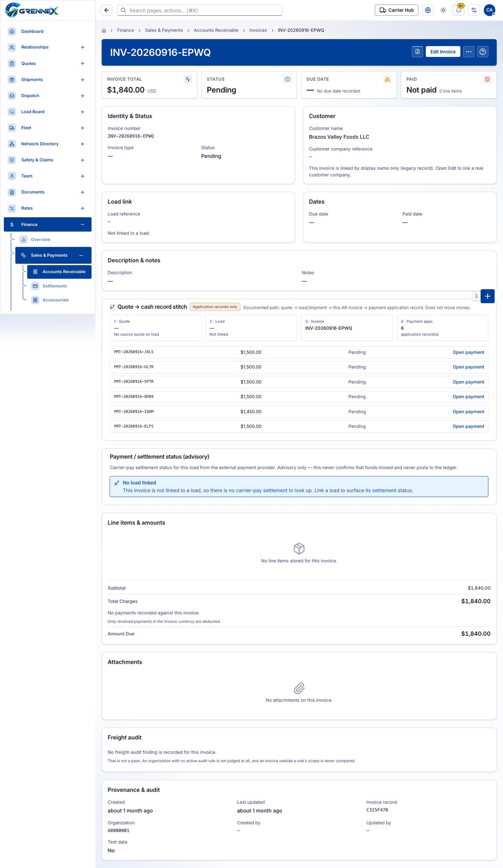
Task: Click the search pages input field
Action: pos(200,10)
